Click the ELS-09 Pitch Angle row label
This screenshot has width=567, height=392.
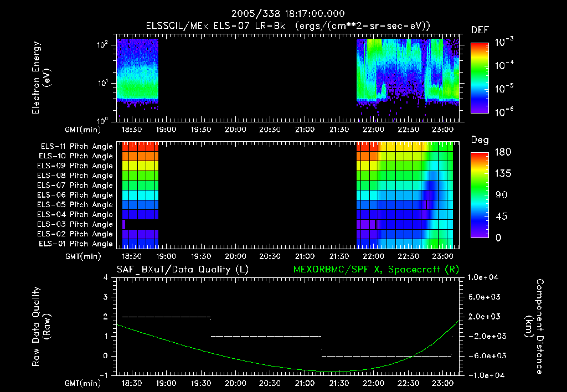click(75, 166)
